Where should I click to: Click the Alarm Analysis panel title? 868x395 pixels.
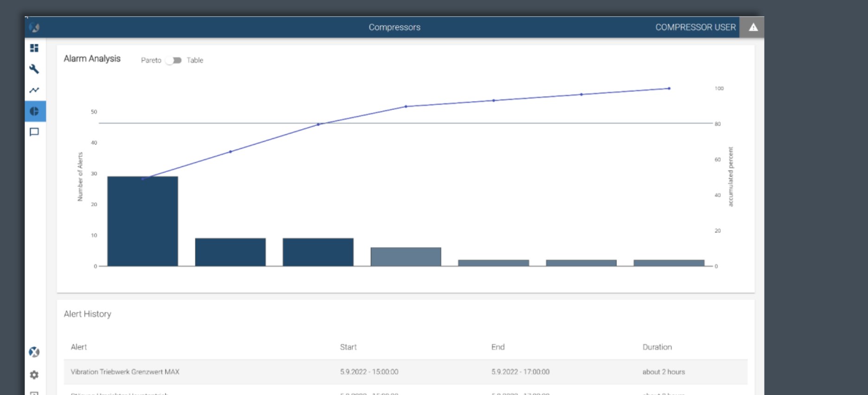tap(92, 59)
